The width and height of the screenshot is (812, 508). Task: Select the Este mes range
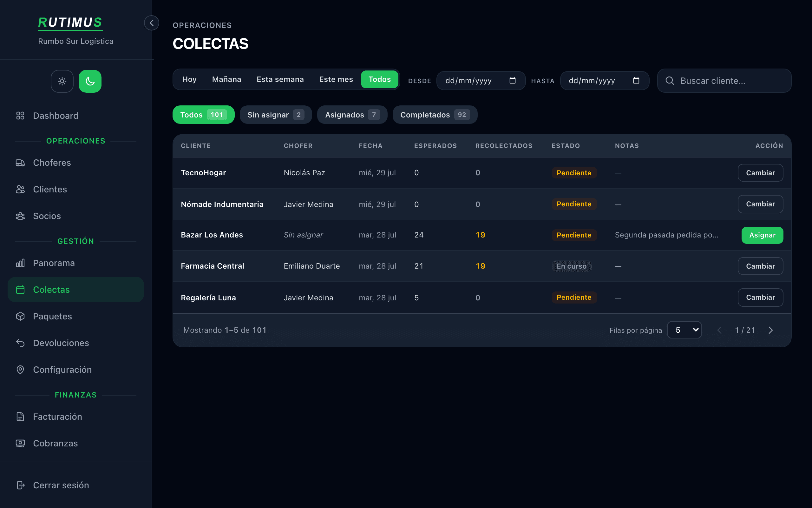tap(336, 79)
